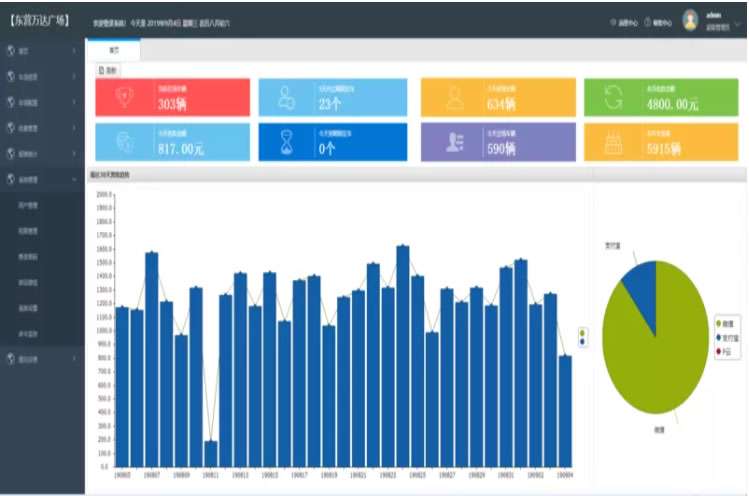
Task: Click the user-list icon on the 590辆 card
Action: coord(454,142)
